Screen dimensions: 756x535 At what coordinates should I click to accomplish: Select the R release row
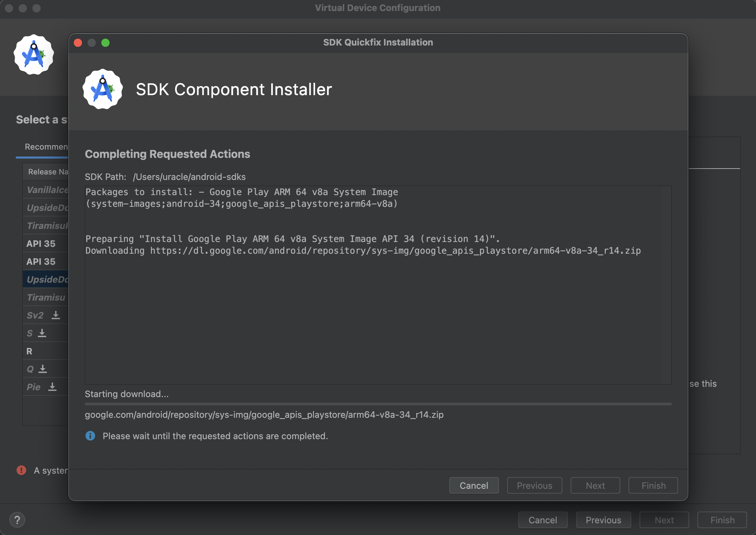[45, 351]
